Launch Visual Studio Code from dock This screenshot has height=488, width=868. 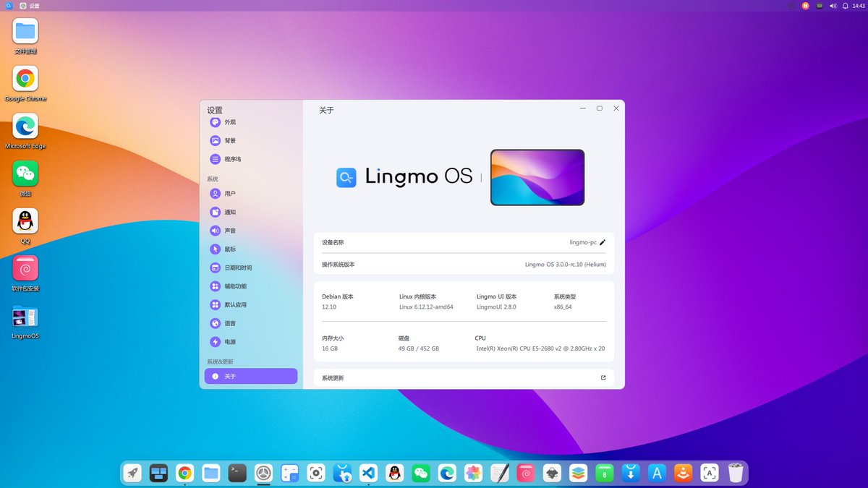tap(368, 474)
